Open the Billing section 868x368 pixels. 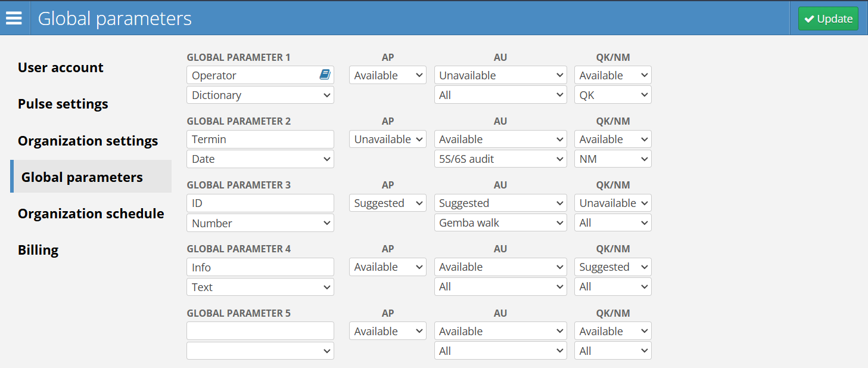pos(38,250)
